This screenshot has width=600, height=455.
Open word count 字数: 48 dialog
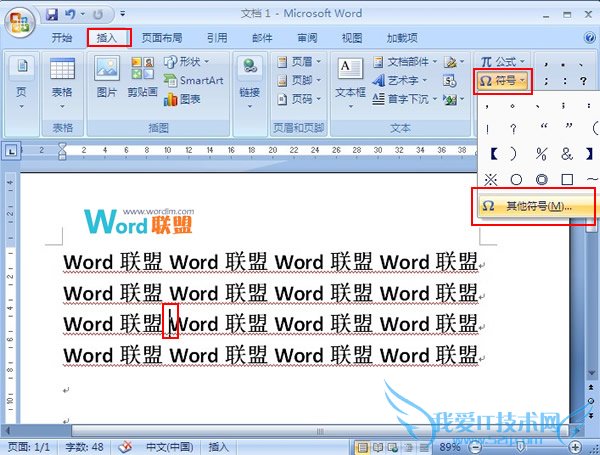[x=85, y=447]
